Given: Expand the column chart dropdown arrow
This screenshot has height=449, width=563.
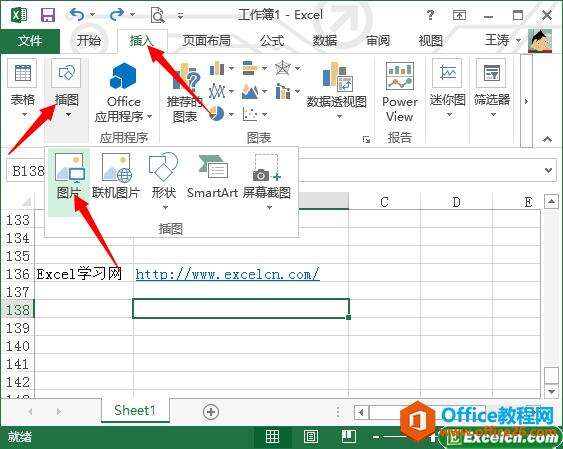Looking at the screenshot, I should click(232, 68).
